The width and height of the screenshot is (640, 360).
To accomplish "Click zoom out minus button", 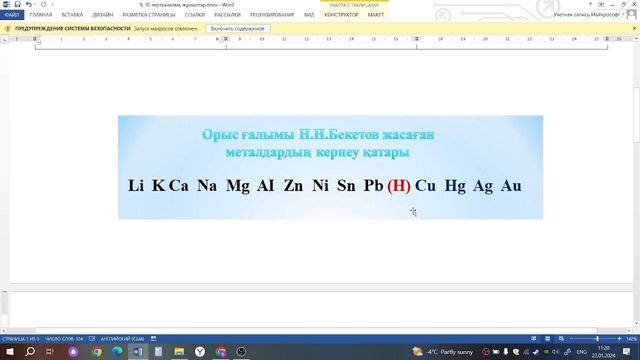I will [571, 339].
